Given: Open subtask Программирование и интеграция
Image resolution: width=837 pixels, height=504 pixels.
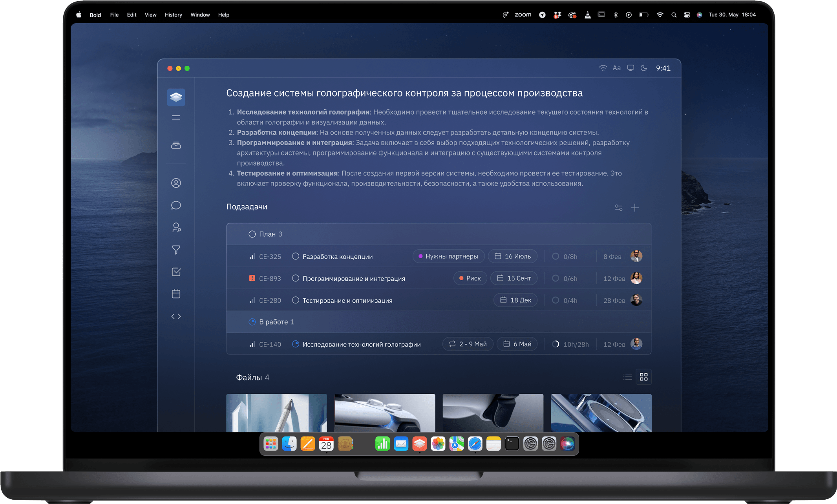Looking at the screenshot, I should [354, 279].
